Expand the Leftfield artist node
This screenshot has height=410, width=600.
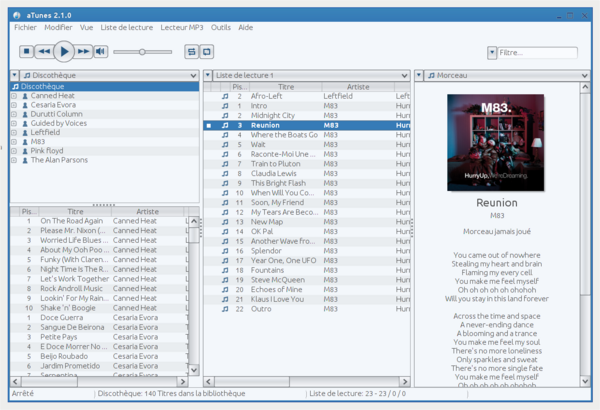pos(14,132)
